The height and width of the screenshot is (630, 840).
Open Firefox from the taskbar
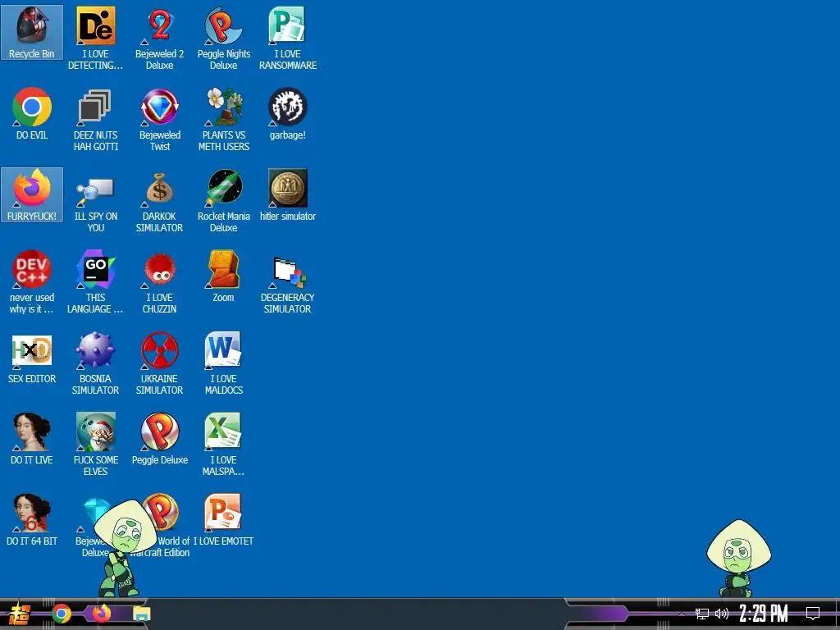(x=101, y=613)
